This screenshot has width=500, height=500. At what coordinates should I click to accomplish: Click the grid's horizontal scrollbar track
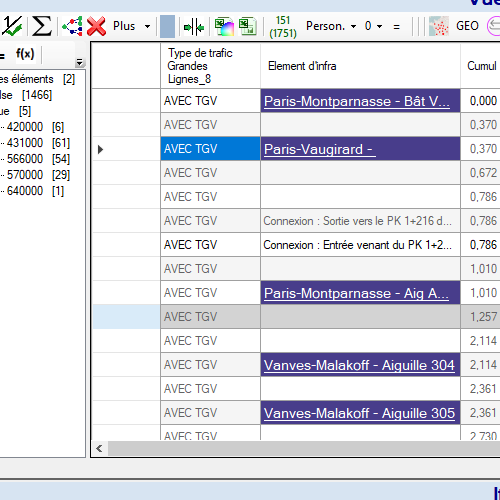[x=304, y=449]
